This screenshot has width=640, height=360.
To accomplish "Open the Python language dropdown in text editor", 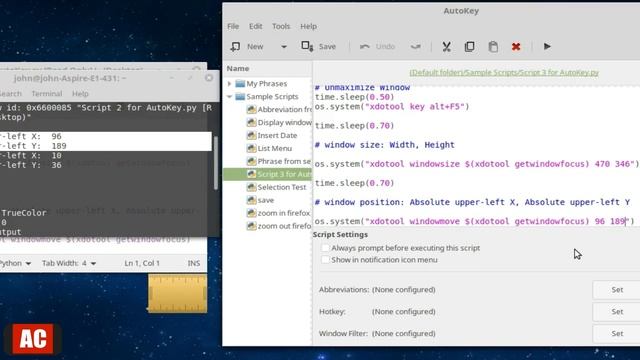I will pyautogui.click(x=15, y=263).
